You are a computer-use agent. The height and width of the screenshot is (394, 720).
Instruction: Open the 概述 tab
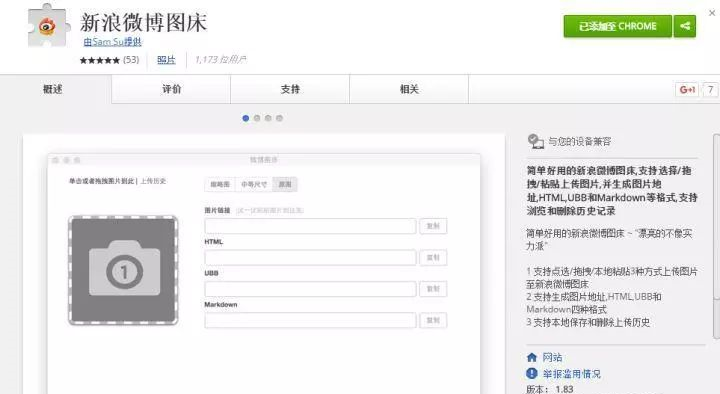pos(53,89)
